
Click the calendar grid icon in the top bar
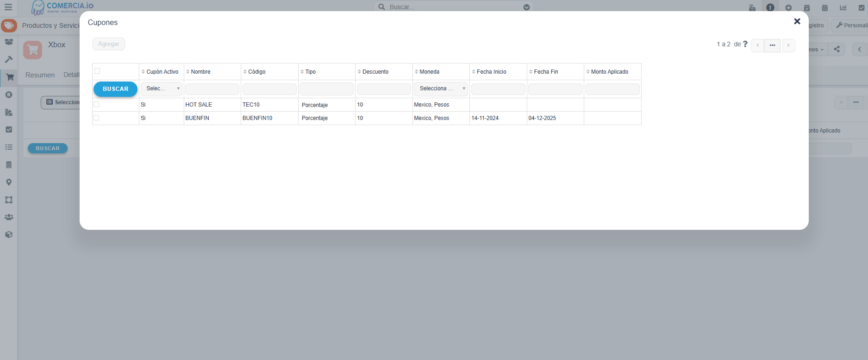(x=825, y=7)
